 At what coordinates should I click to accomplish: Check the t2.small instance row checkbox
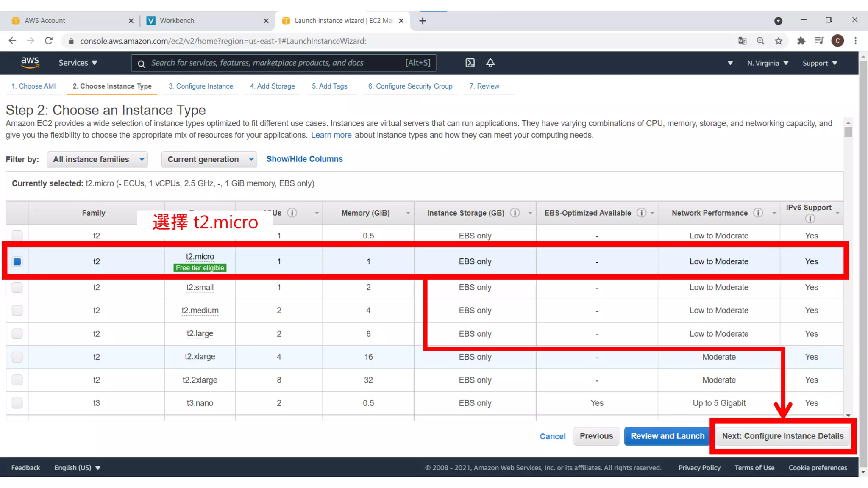tap(17, 287)
